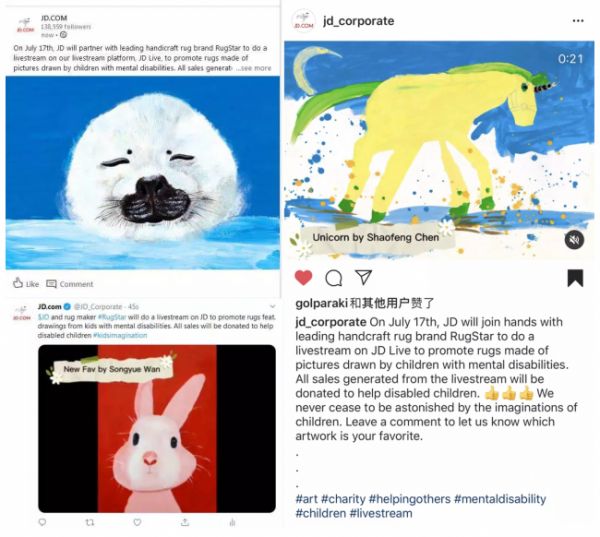The width and height of the screenshot is (600, 537).
Task: Open the rabbit painting image in the tweet
Action: point(157,429)
